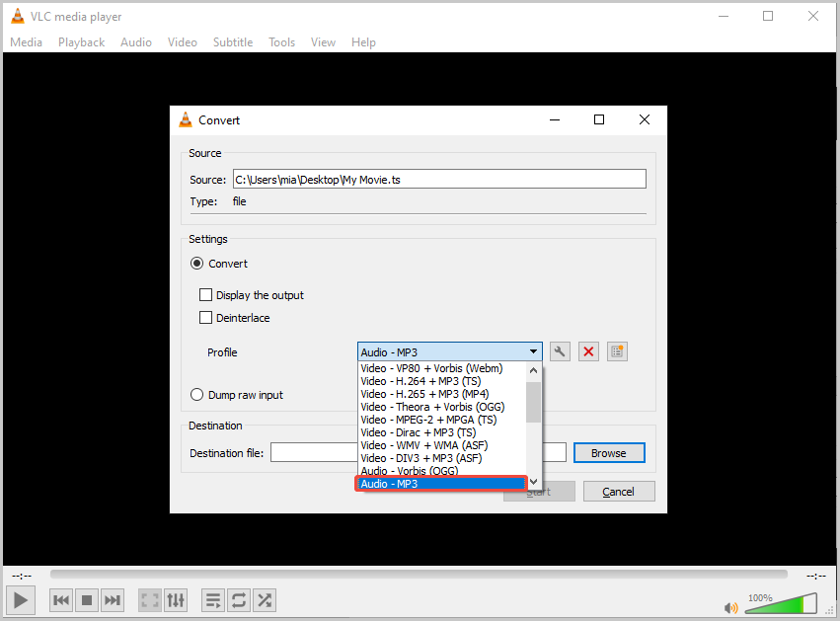Click the Source path input field
The width and height of the screenshot is (840, 621).
pyautogui.click(x=439, y=179)
